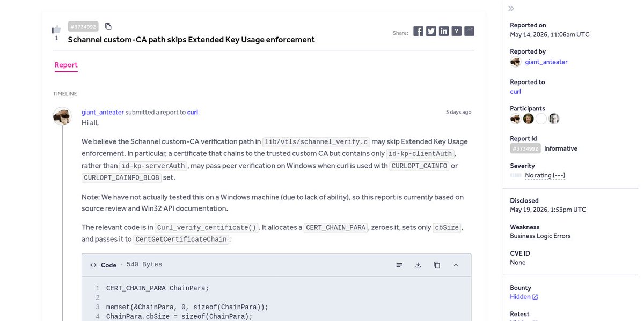
Task: Click the 'May 19, 2026, 1:53pm UTC' disclosed date
Action: click(548, 210)
